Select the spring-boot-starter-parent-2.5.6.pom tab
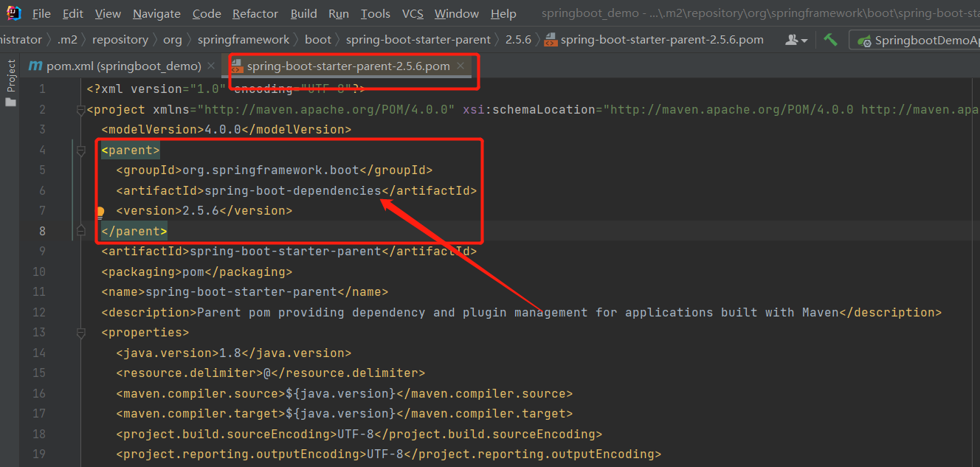The image size is (980, 467). [348, 66]
